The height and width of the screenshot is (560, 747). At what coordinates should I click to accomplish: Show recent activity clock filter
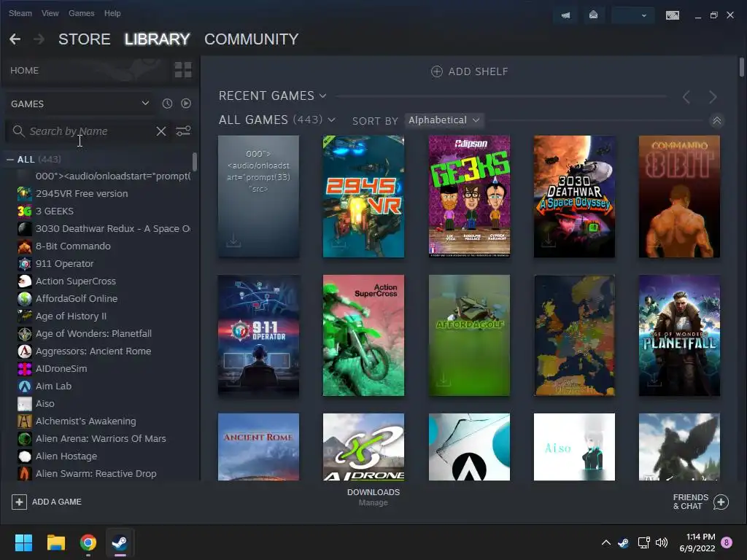coord(167,104)
